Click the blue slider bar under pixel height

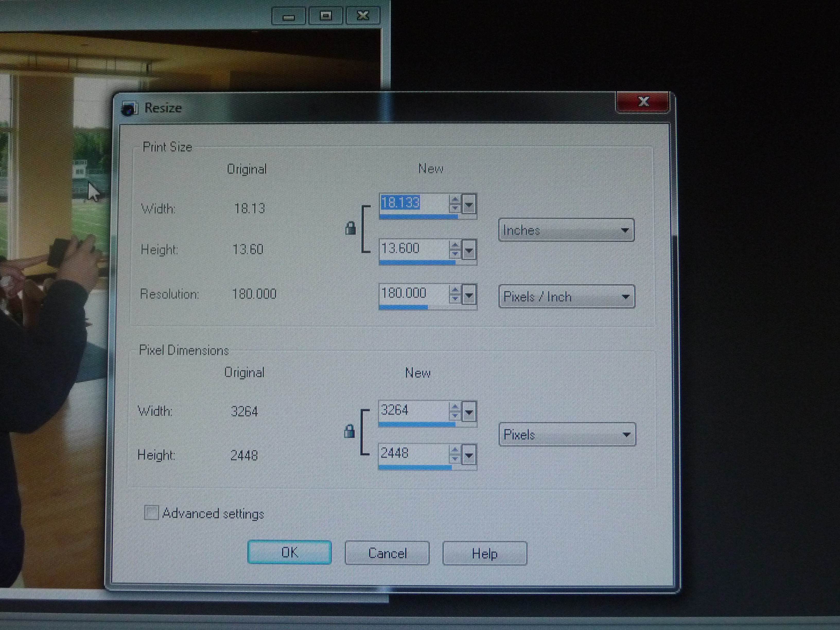point(415,467)
